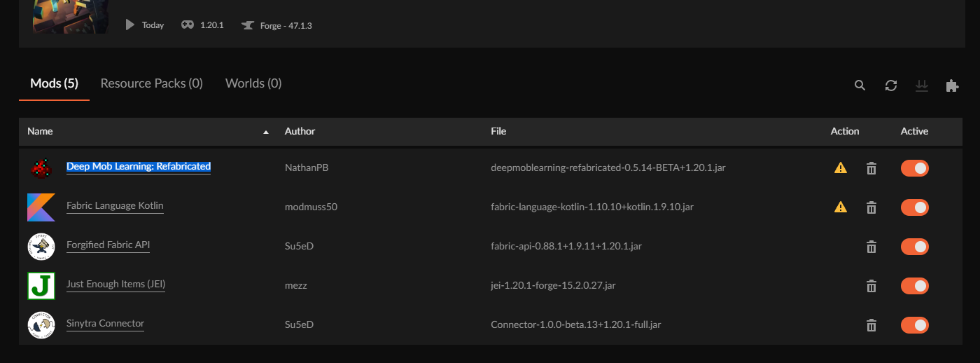
Task: Switch to the Worlds tab
Action: pyautogui.click(x=253, y=83)
